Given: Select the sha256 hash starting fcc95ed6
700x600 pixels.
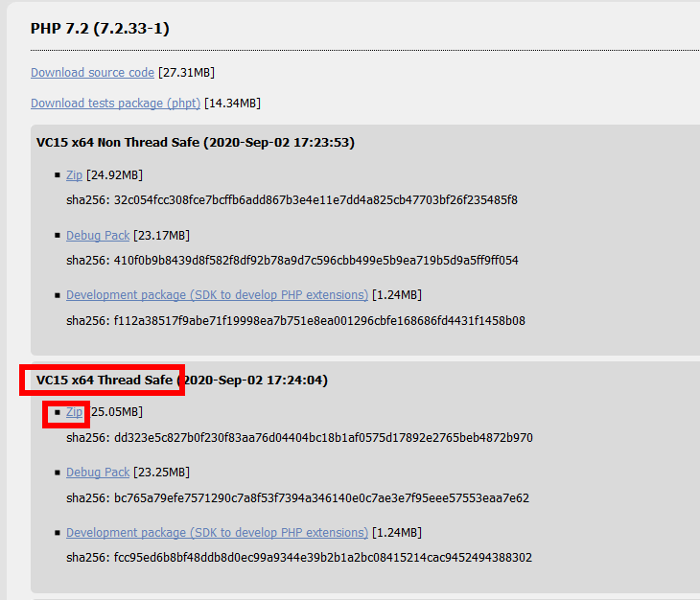Looking at the screenshot, I should coord(323,558).
